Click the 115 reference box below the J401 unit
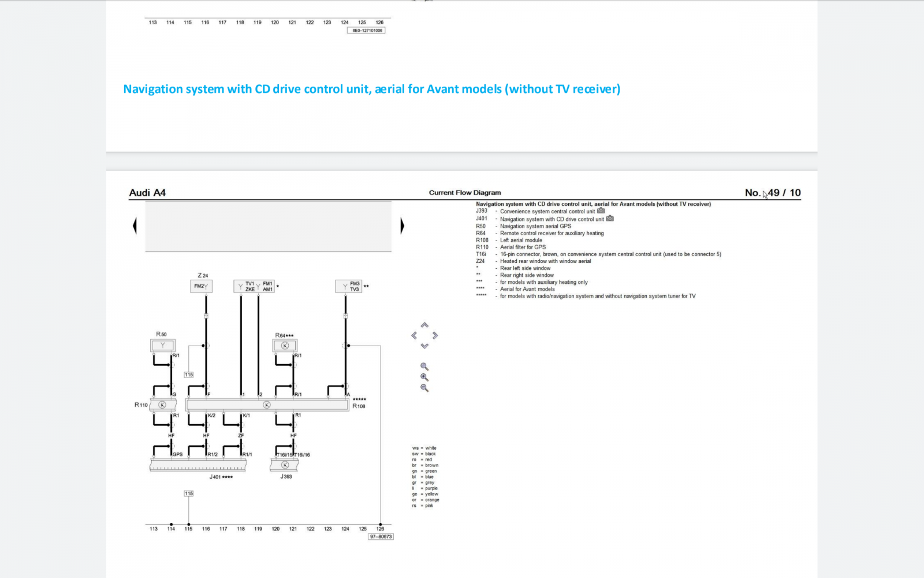 click(x=189, y=494)
